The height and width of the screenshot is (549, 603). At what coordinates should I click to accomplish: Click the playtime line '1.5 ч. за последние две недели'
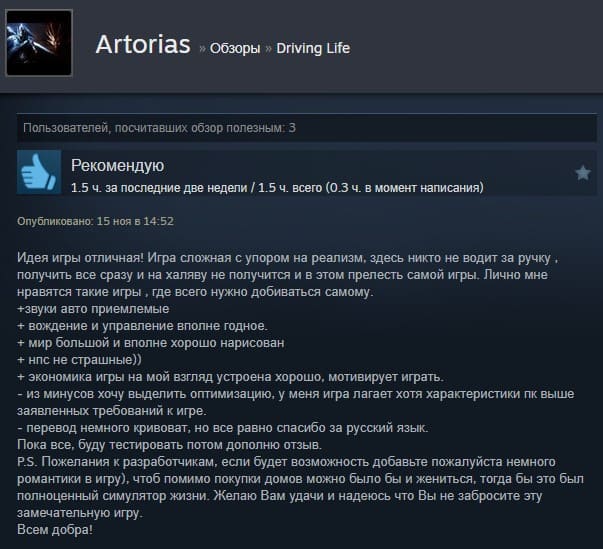[159, 188]
